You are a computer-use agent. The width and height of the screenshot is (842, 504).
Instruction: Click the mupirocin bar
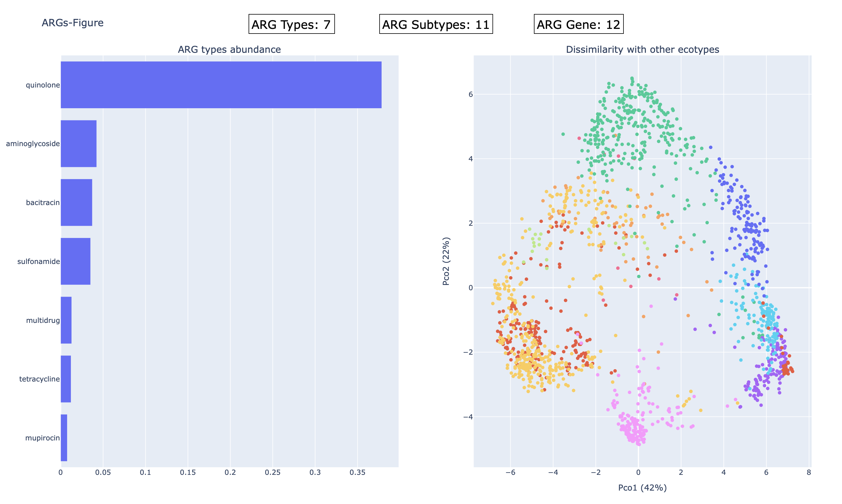(64, 438)
